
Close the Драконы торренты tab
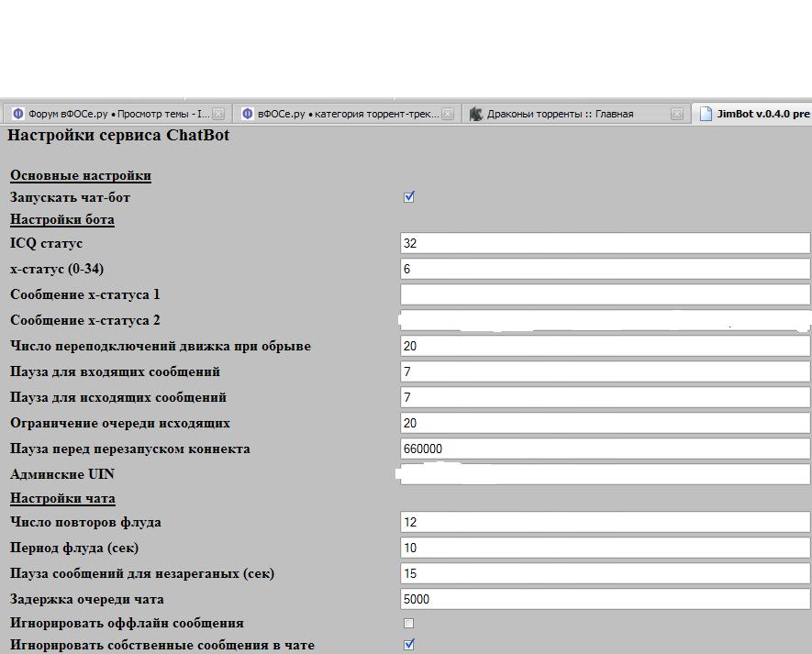click(677, 114)
